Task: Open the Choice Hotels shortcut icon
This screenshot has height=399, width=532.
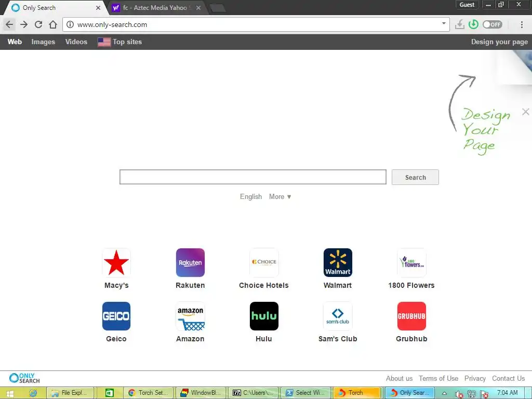Action: (264, 262)
